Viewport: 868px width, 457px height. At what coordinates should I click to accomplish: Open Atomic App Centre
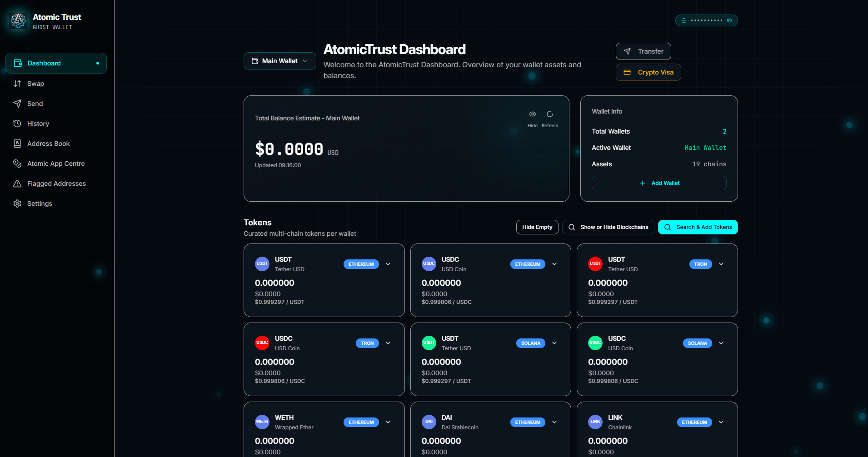[56, 164]
